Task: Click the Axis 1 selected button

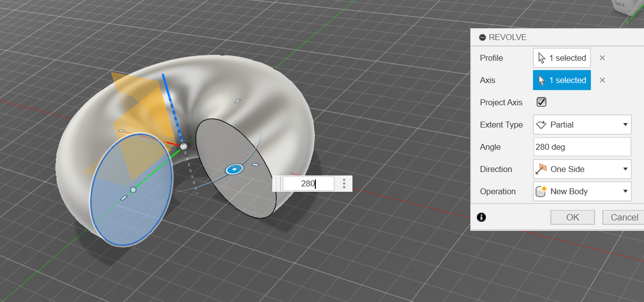Action: tap(562, 80)
